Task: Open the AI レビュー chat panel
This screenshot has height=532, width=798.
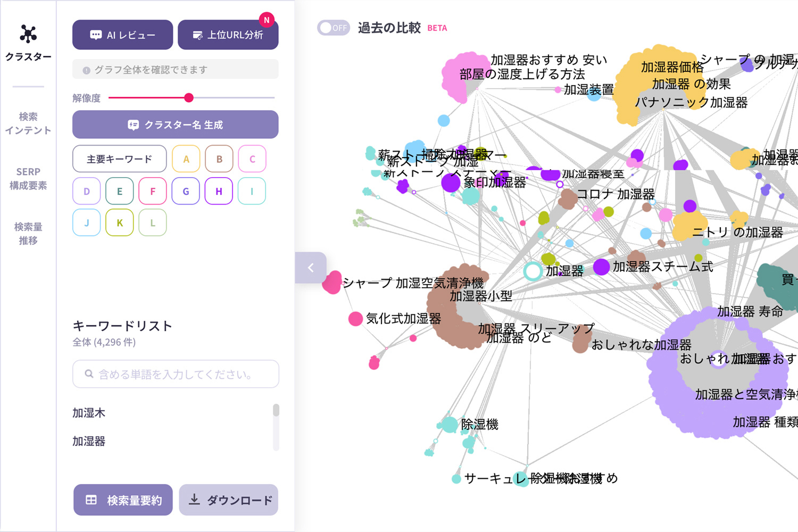Action: [122, 35]
